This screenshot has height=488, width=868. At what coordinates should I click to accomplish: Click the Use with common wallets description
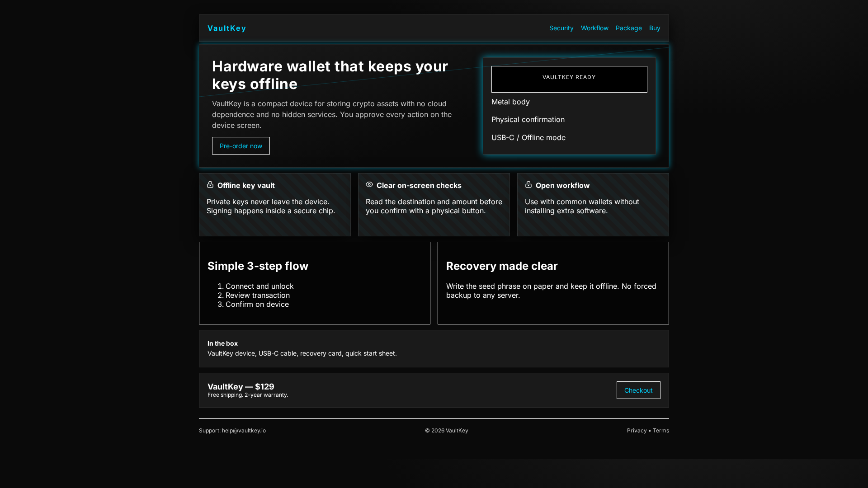(x=582, y=206)
